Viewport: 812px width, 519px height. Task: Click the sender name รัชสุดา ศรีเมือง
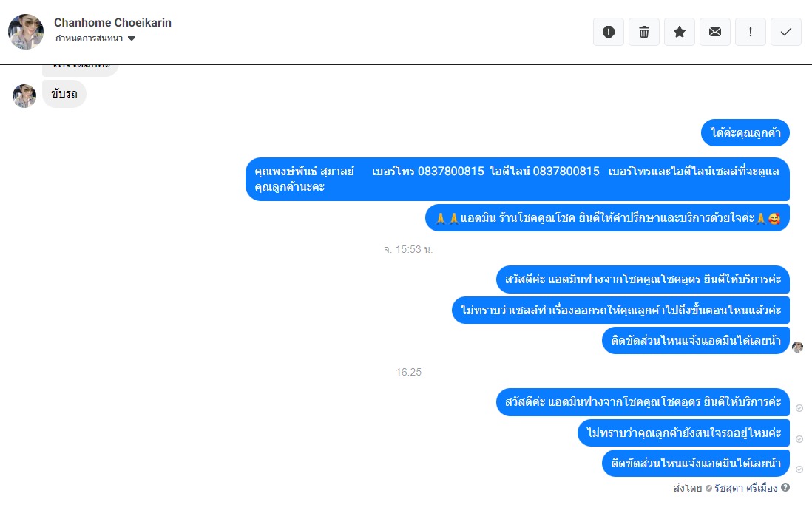pos(745,488)
